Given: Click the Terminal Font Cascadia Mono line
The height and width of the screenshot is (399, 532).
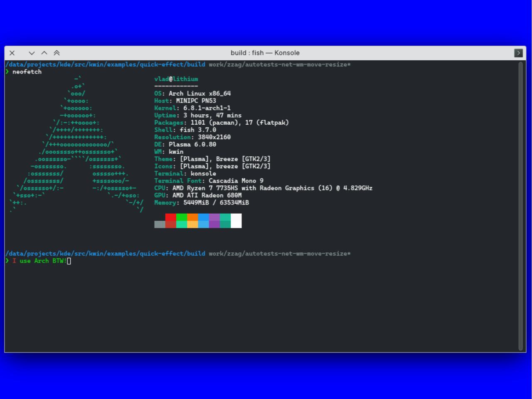Looking at the screenshot, I should 209,181.
